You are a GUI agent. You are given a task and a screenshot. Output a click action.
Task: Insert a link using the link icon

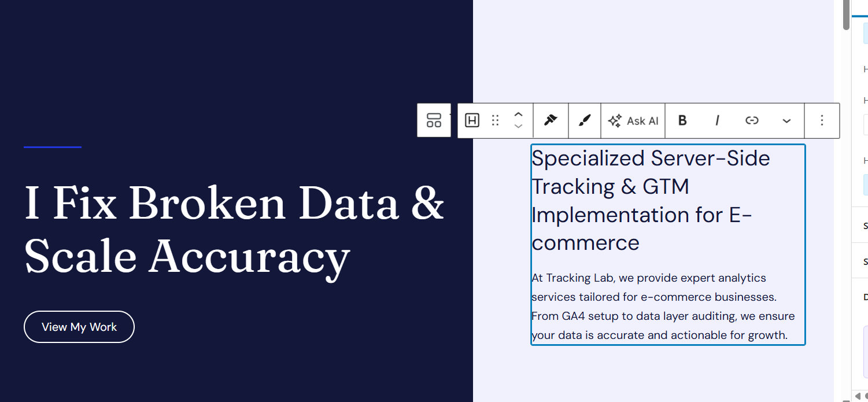click(752, 120)
